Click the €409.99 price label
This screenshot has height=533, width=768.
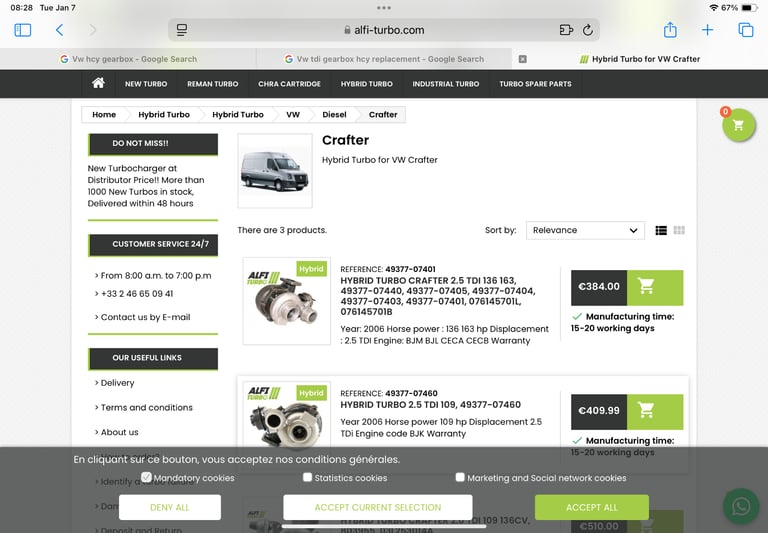[x=599, y=412]
